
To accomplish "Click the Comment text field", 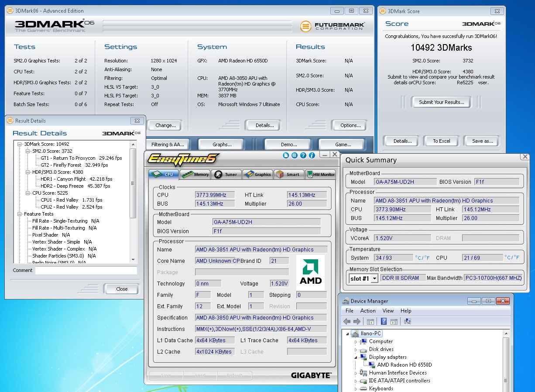I will (86, 271).
